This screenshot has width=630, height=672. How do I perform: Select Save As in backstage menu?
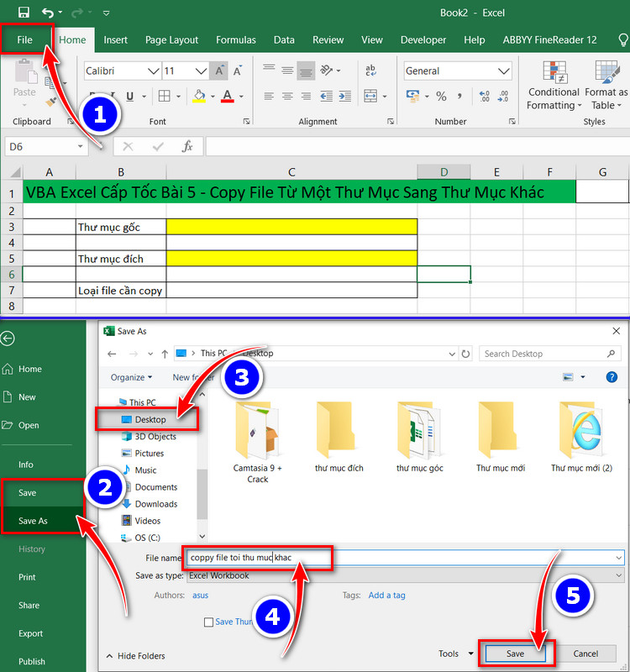click(x=33, y=521)
